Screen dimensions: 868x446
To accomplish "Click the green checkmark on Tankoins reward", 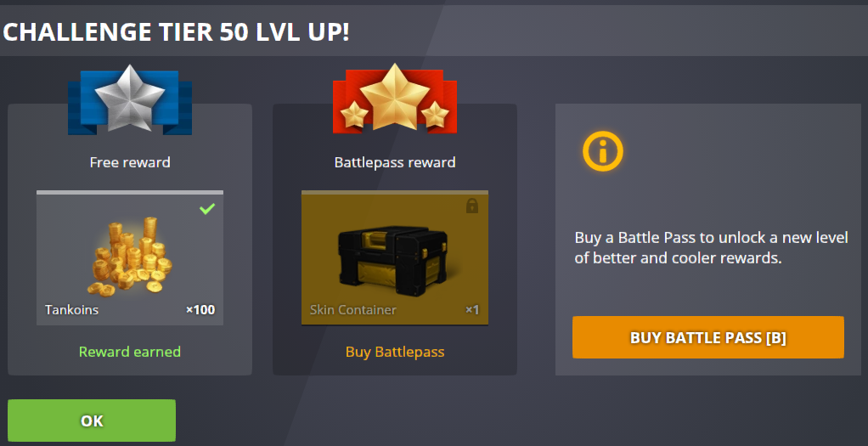I will coord(207,209).
